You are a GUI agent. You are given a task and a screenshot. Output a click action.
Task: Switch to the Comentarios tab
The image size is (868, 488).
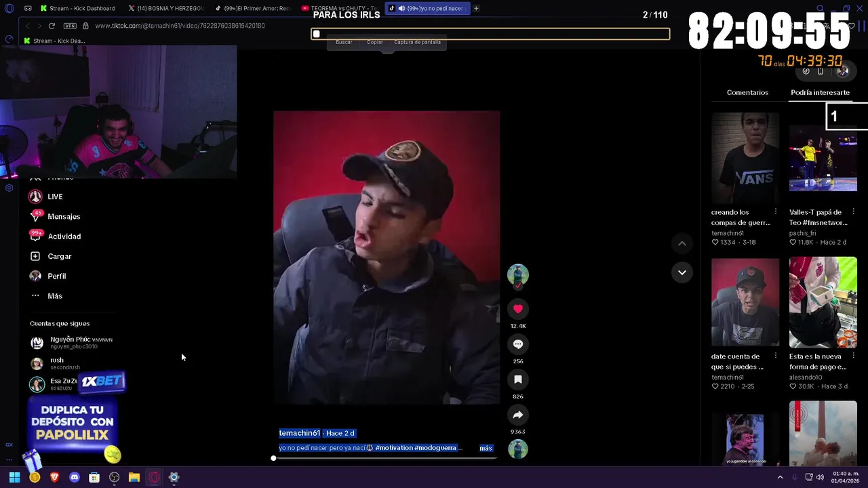747,92
